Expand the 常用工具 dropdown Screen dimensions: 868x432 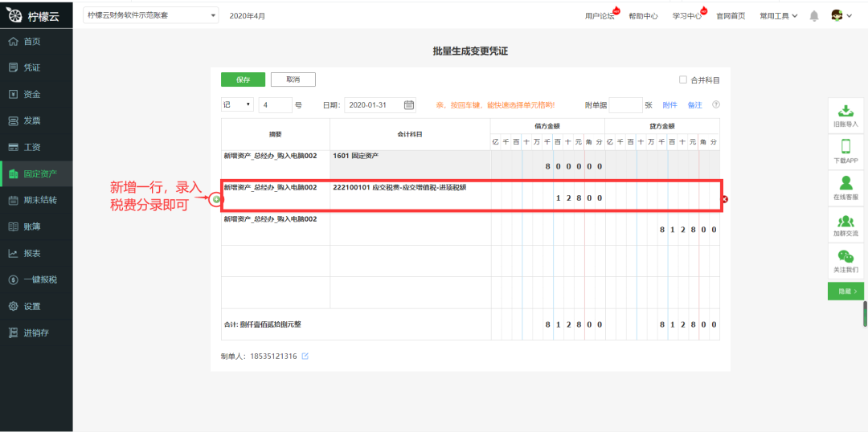778,16
